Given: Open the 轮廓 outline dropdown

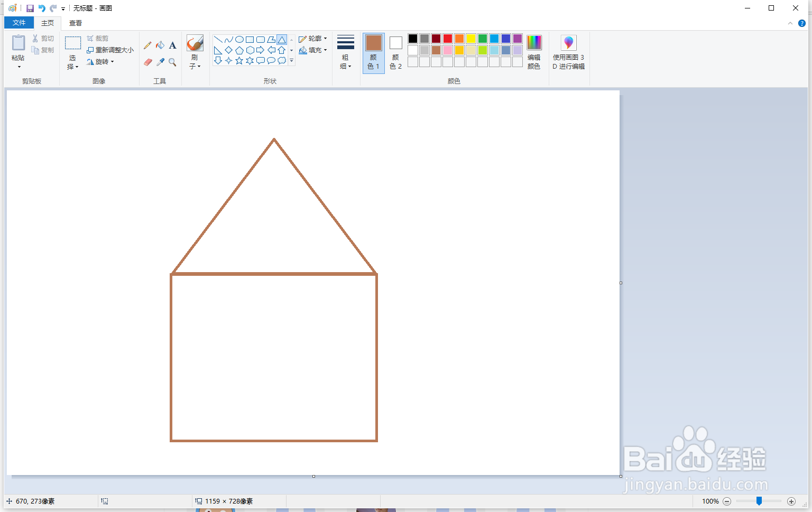Looking at the screenshot, I should [x=313, y=39].
